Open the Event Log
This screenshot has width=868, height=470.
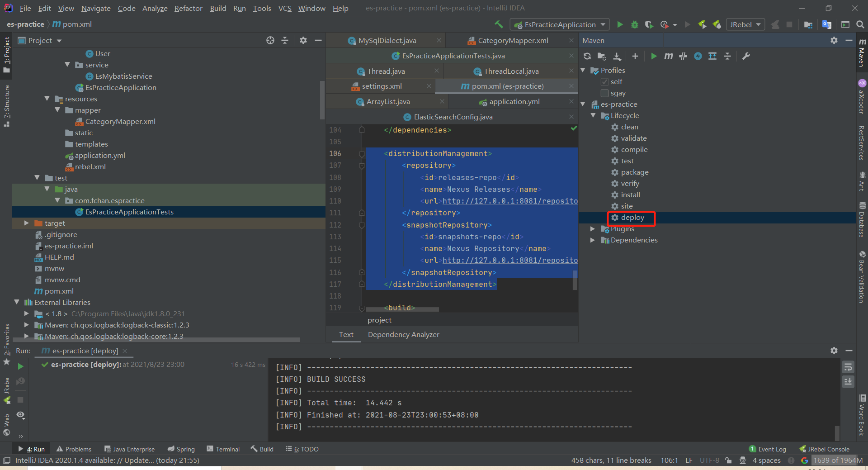click(x=768, y=449)
